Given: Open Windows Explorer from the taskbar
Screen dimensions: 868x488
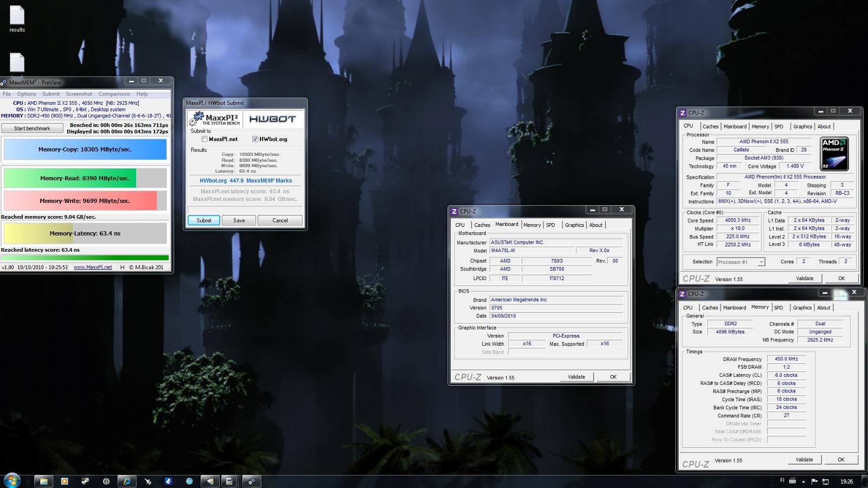Looking at the screenshot, I should click(43, 481).
